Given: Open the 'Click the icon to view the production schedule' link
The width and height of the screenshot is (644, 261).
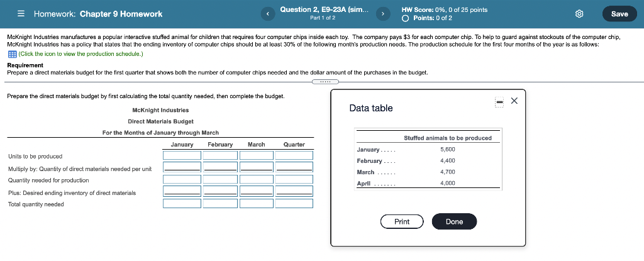Looking at the screenshot, I should coord(80,54).
